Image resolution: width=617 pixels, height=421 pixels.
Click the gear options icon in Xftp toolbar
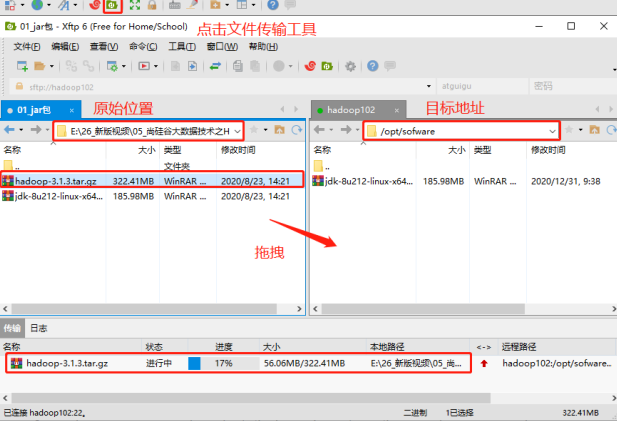(350, 66)
